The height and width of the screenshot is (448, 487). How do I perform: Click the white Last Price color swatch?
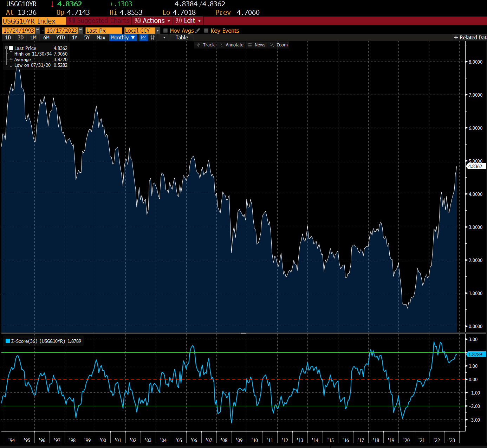click(11, 48)
